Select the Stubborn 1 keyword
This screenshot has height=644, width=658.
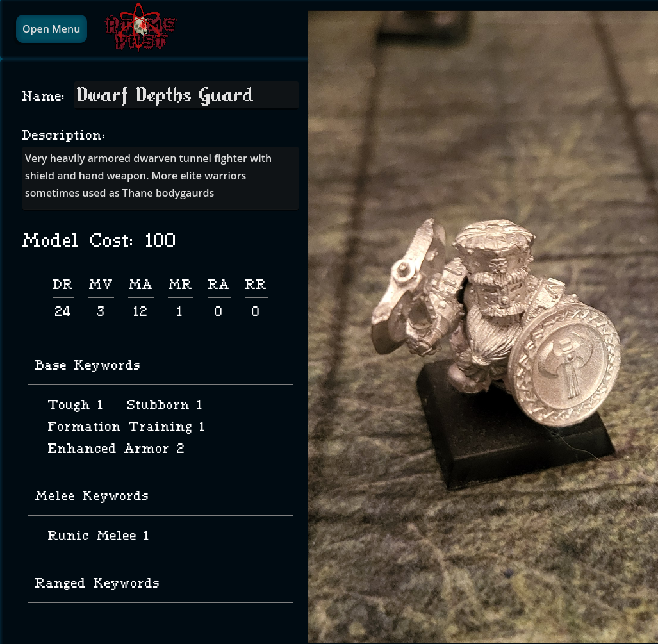click(x=165, y=405)
